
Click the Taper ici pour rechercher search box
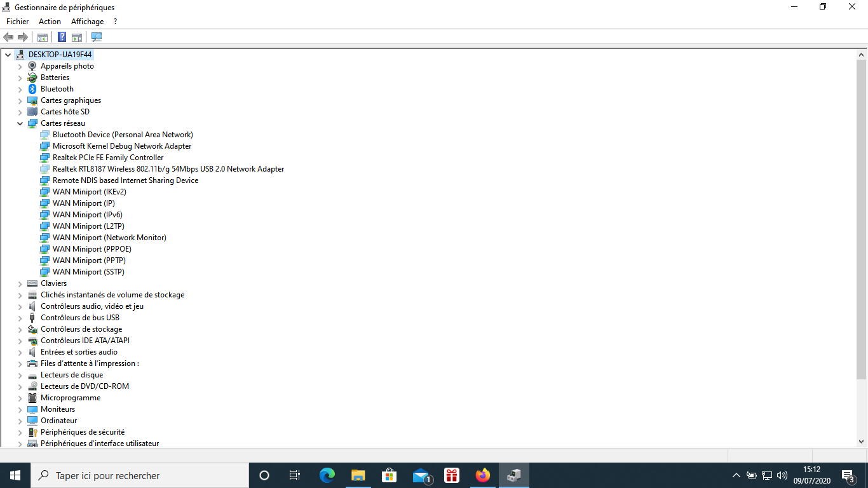(x=139, y=475)
